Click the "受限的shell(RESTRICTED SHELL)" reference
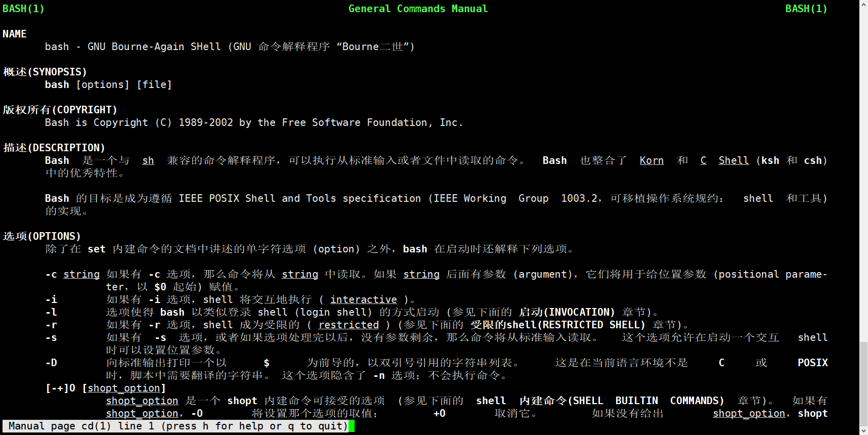This screenshot has height=435, width=868. [x=558, y=325]
